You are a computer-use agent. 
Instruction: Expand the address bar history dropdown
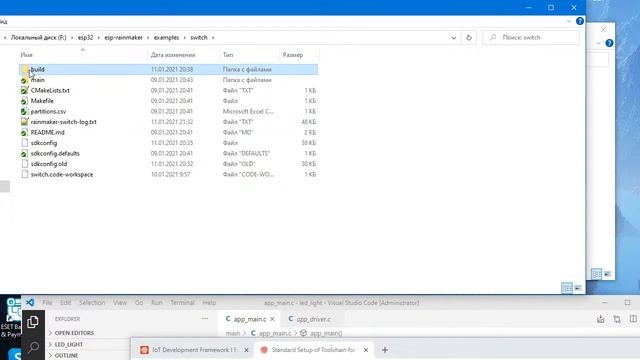point(453,38)
